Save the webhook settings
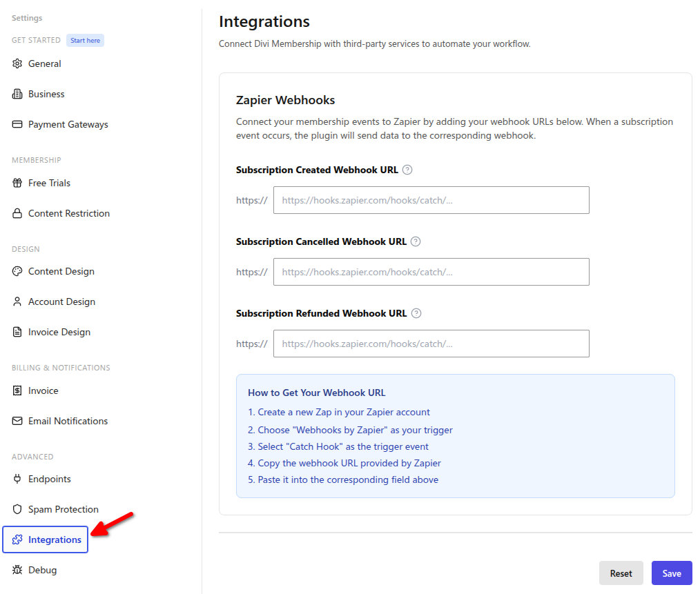This screenshot has height=594, width=700. 672,573
